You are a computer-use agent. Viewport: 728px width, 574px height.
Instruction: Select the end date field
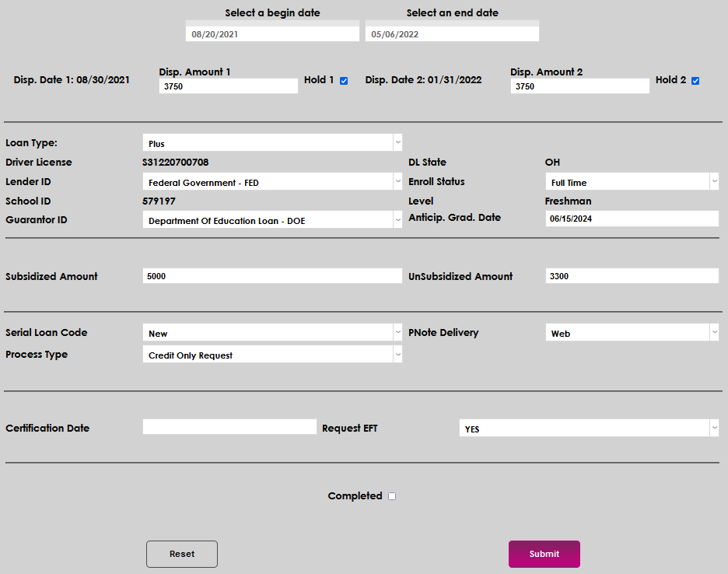coord(452,34)
